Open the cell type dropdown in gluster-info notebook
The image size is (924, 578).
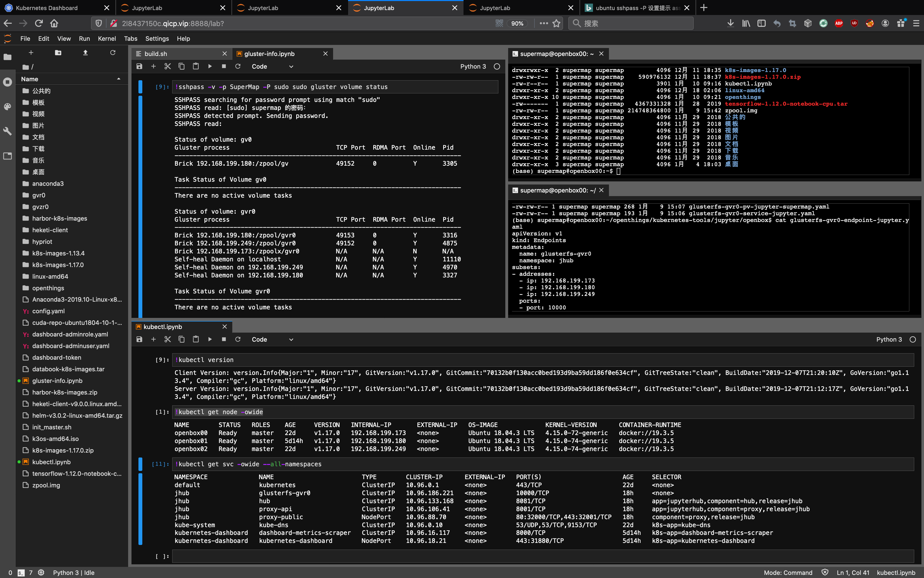(272, 67)
